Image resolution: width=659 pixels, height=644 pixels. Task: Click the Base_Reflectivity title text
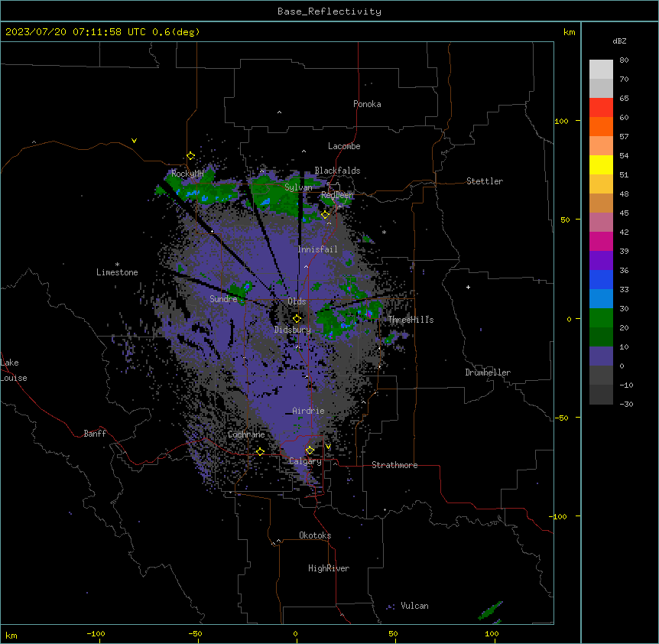pyautogui.click(x=329, y=11)
